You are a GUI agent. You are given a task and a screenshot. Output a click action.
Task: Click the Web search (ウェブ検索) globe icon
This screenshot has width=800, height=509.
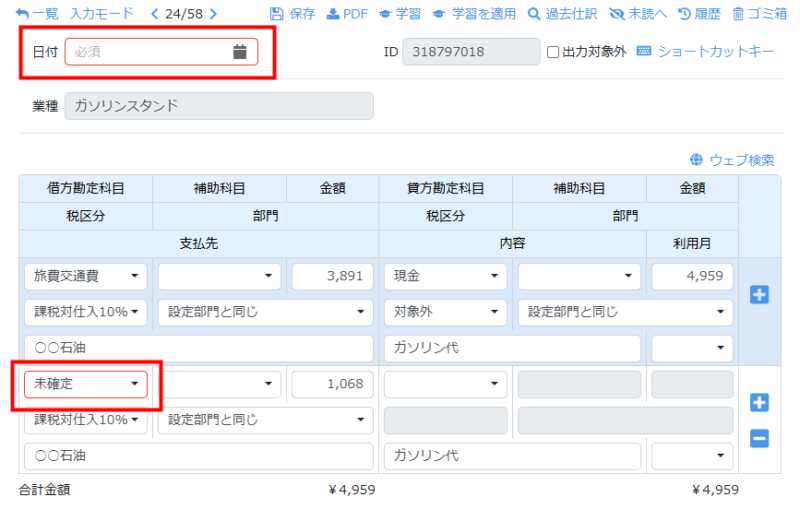tap(696, 160)
